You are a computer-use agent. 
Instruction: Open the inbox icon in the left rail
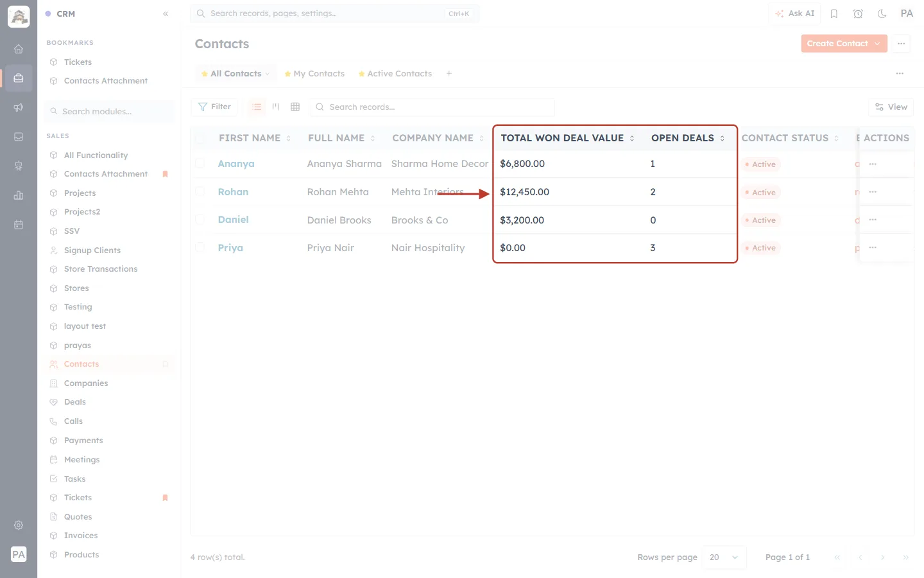tap(19, 137)
